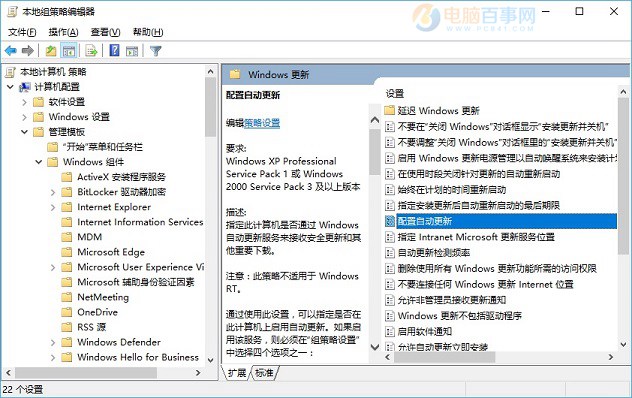The width and height of the screenshot is (632, 398).
Task: Open the 操作(A) menu
Action: click(63, 32)
